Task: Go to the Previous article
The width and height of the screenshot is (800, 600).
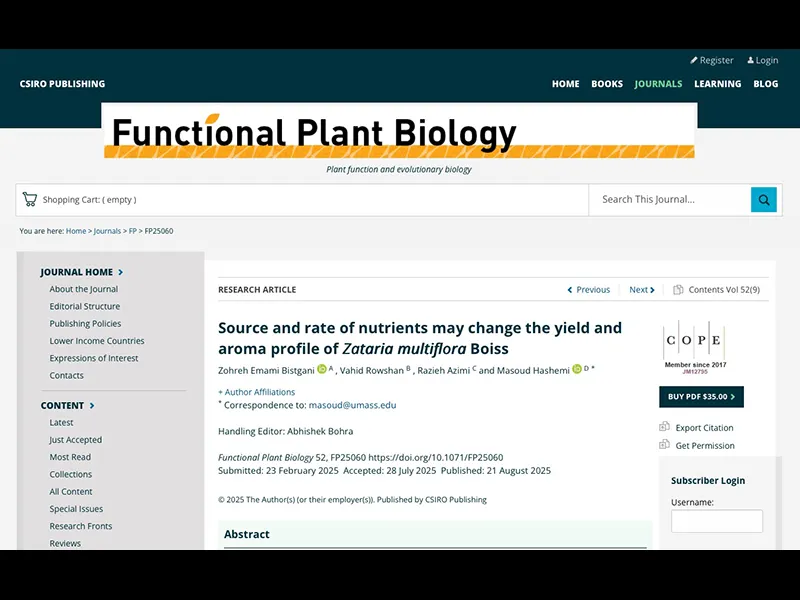Action: coord(589,290)
